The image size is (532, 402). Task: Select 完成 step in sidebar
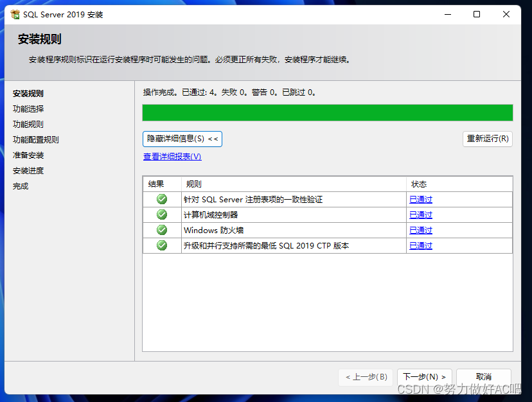point(21,186)
